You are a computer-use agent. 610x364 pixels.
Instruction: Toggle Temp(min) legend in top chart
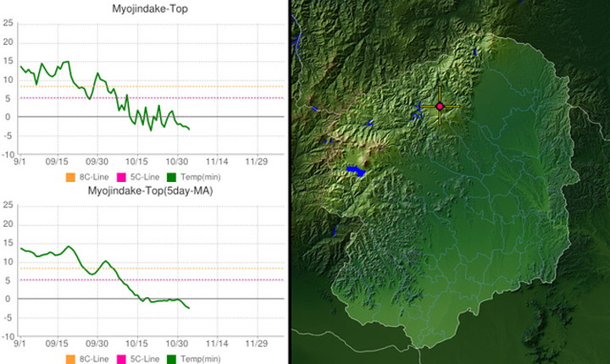click(x=194, y=177)
